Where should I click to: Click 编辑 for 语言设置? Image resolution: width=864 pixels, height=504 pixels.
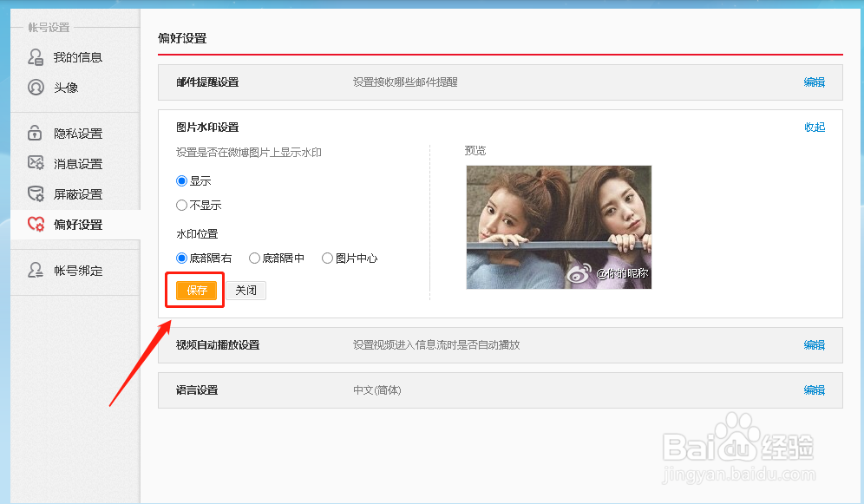tap(814, 390)
